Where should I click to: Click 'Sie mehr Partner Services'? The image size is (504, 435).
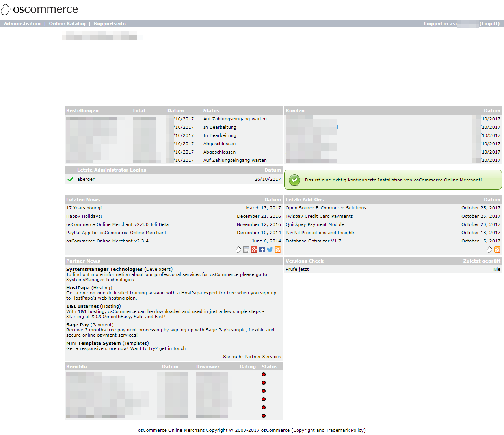click(252, 357)
